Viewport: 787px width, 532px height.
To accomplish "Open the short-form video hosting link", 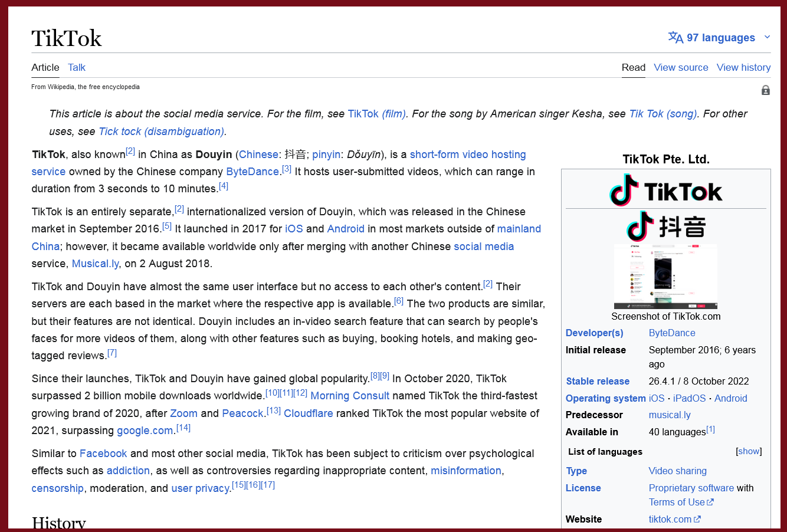I will pyautogui.click(x=468, y=155).
